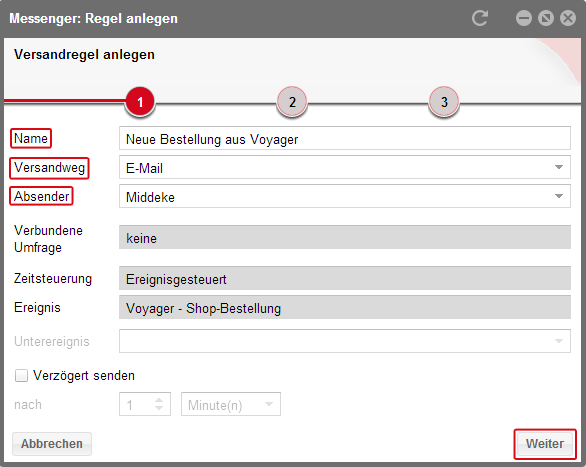The width and height of the screenshot is (586, 467).
Task: Jump to wizard step 3 circle
Action: [x=444, y=102]
